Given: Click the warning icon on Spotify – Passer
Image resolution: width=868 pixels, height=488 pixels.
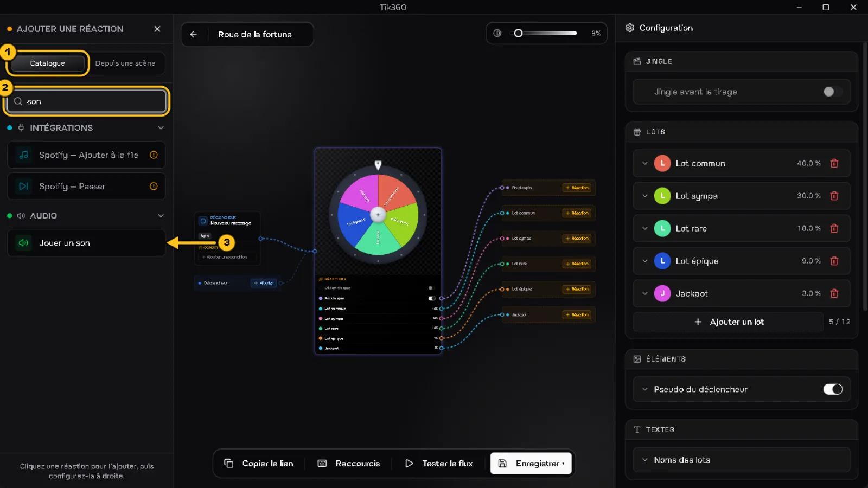Looking at the screenshot, I should click(x=154, y=187).
